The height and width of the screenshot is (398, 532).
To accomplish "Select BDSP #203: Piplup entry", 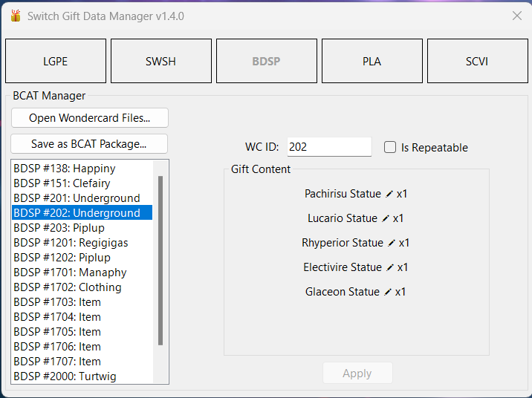I will 82,228.
